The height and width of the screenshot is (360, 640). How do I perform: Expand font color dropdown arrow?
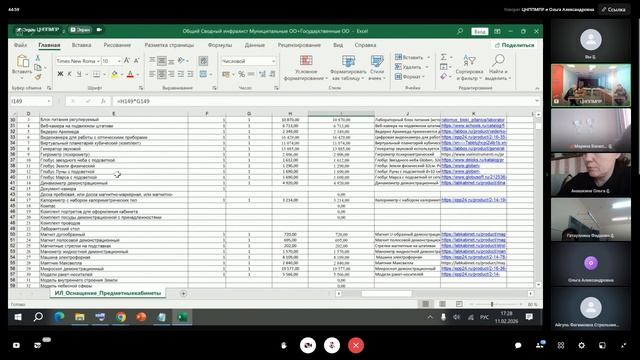click(138, 74)
